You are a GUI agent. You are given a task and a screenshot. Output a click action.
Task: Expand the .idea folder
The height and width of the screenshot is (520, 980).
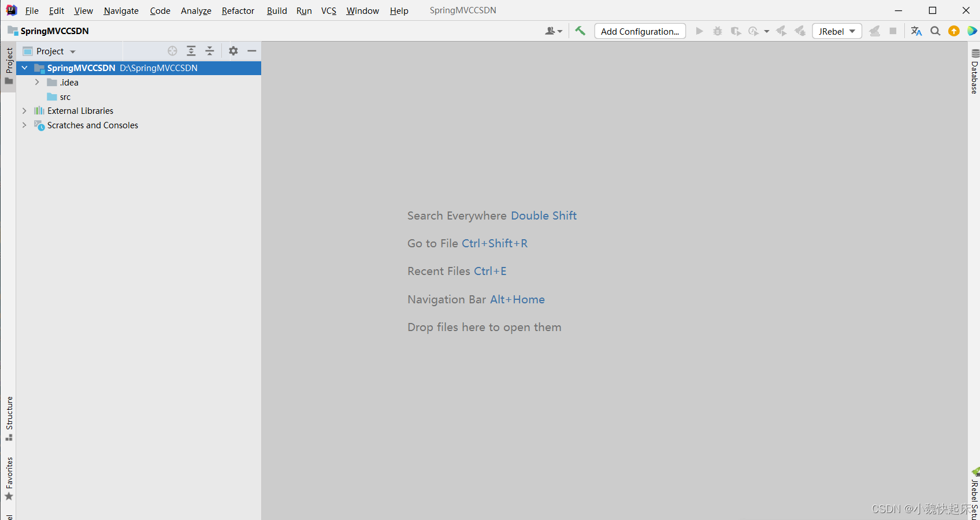click(x=37, y=83)
